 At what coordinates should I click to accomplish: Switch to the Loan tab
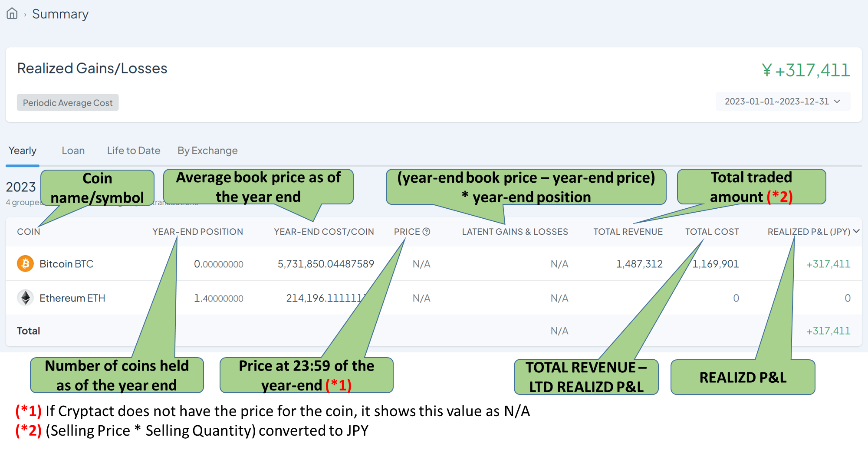(x=73, y=151)
